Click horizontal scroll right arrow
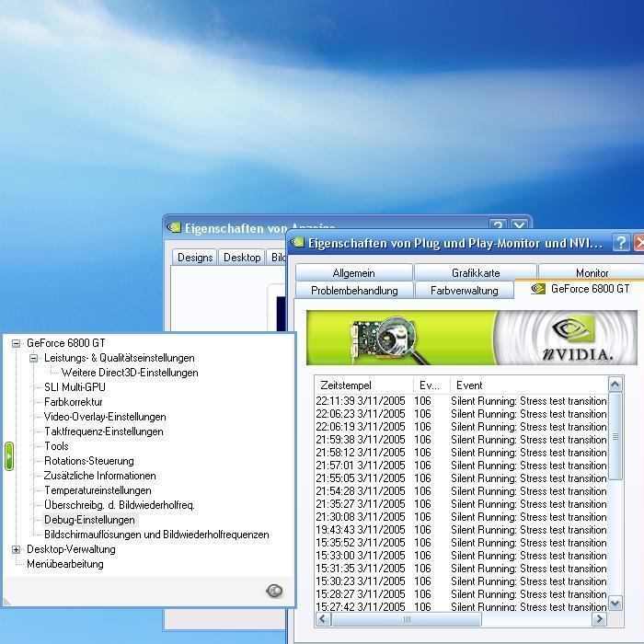Screen dimensions: 644x644 click(599, 619)
